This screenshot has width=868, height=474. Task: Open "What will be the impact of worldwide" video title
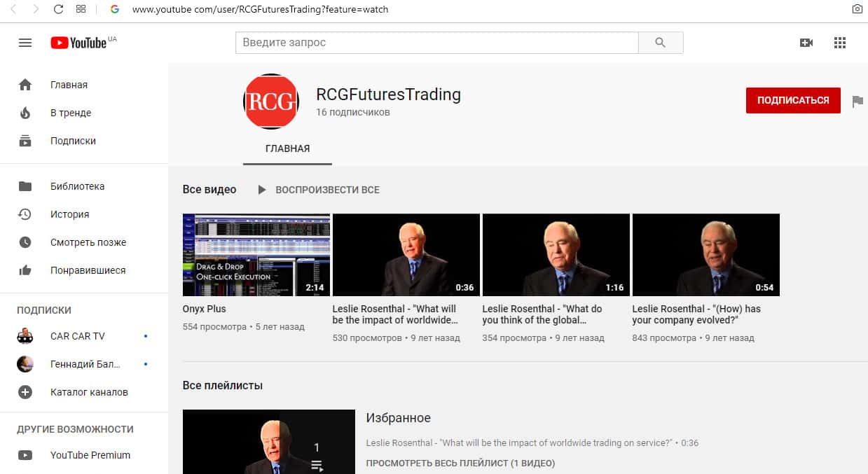[395, 314]
